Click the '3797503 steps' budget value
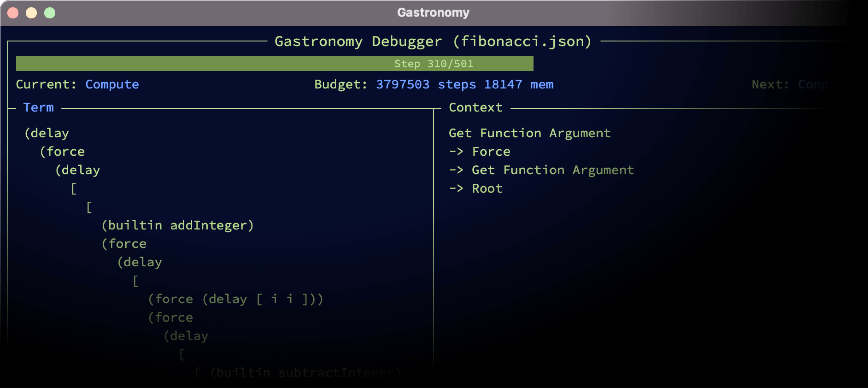 point(426,84)
